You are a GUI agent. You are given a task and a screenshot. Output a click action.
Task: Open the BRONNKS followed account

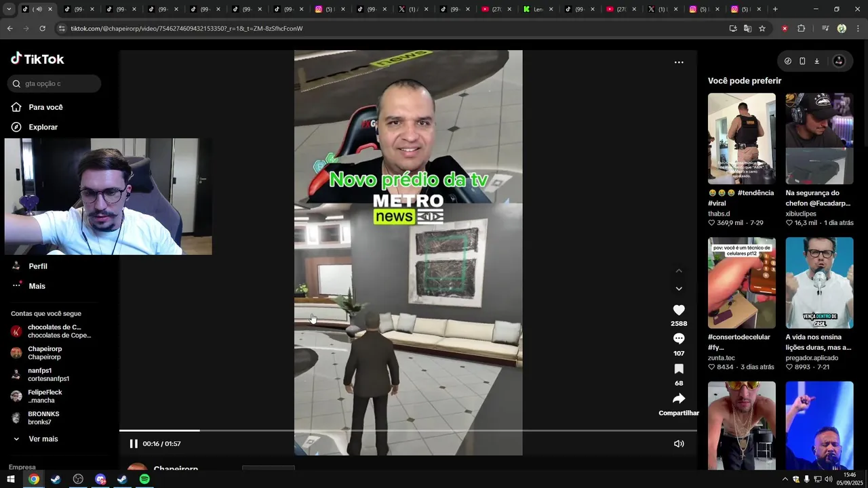[x=43, y=418]
